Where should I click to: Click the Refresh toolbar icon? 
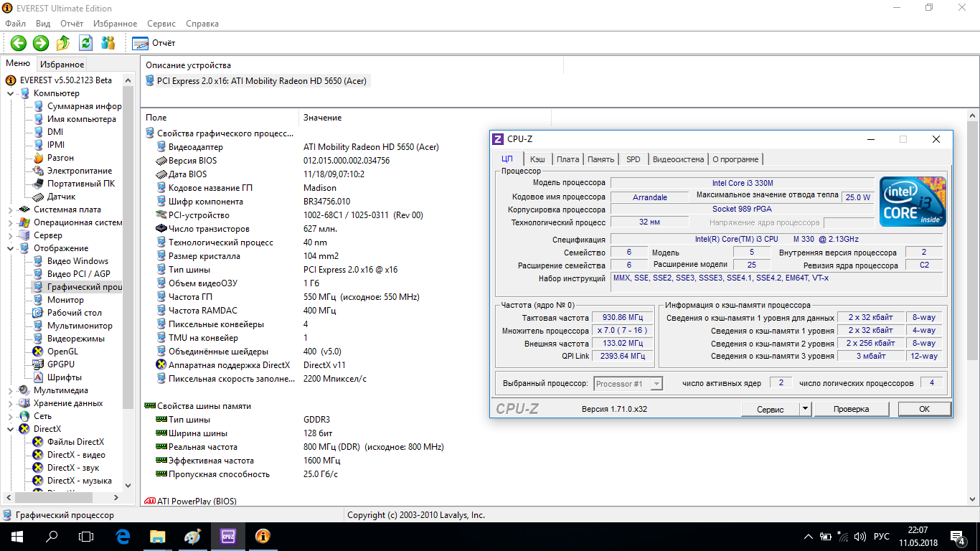point(85,43)
